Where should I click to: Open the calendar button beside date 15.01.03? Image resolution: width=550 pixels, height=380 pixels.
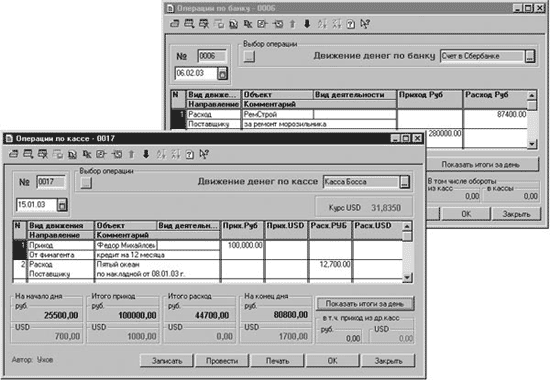[x=62, y=205]
